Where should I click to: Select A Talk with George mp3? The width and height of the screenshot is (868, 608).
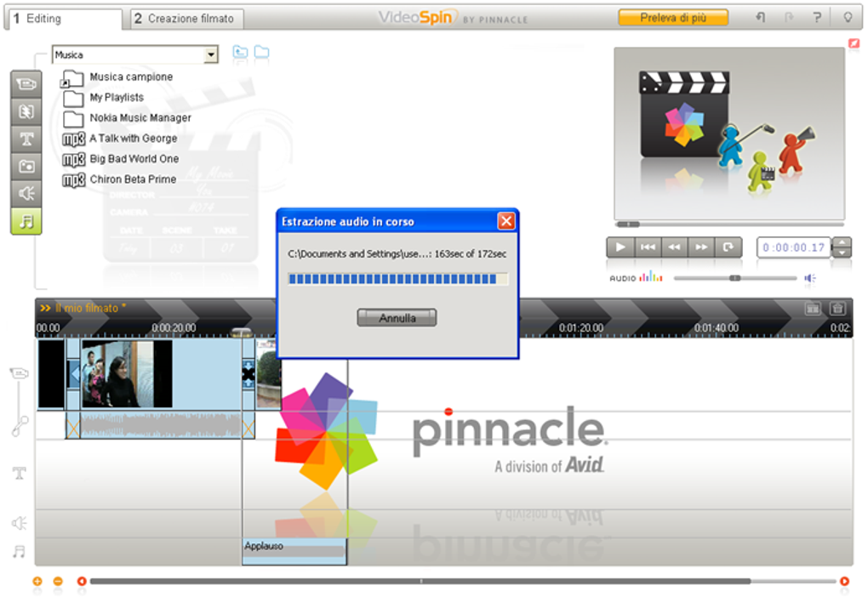point(120,139)
